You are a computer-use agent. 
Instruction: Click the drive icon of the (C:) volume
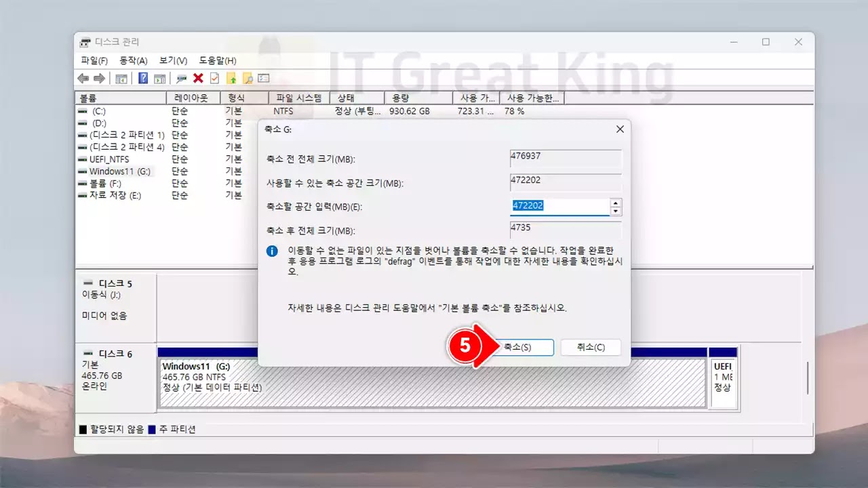[83, 110]
